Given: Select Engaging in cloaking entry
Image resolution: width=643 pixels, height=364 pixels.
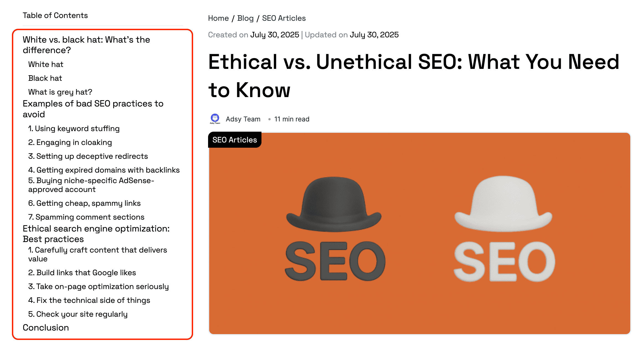Looking at the screenshot, I should (70, 142).
